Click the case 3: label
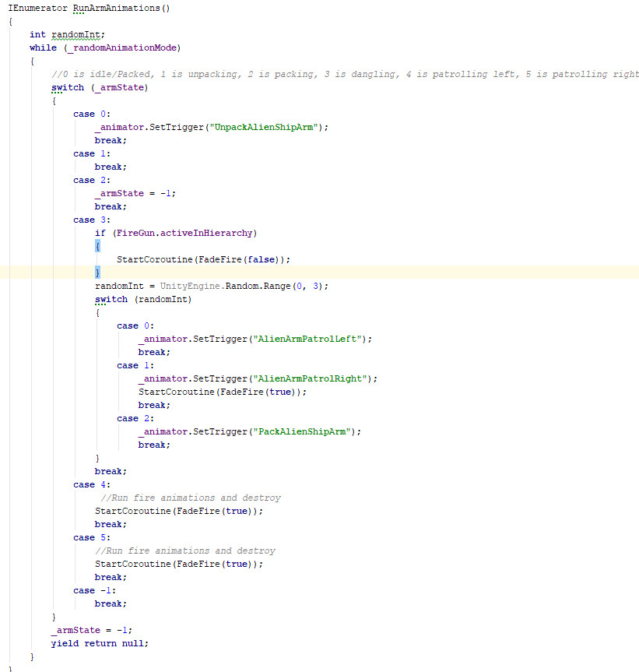 92,220
